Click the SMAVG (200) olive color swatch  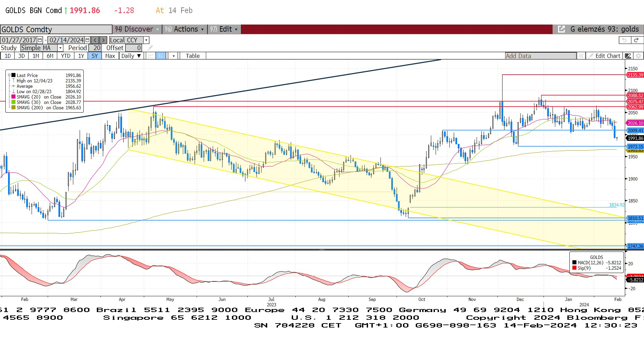tap(13, 108)
